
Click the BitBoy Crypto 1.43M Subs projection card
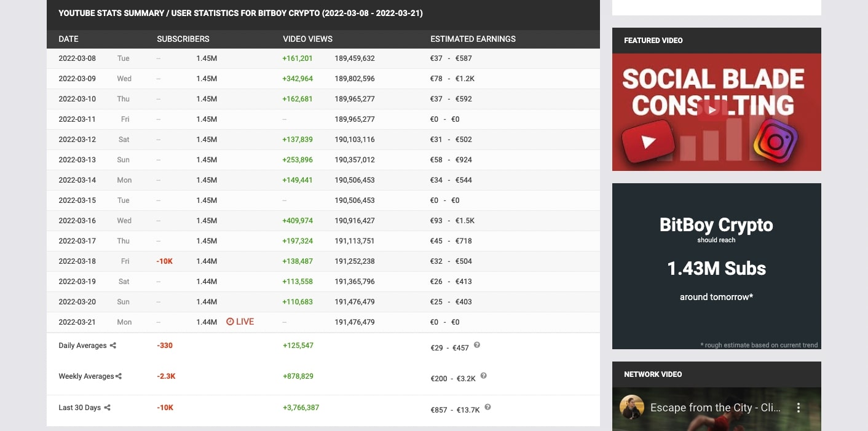(717, 266)
